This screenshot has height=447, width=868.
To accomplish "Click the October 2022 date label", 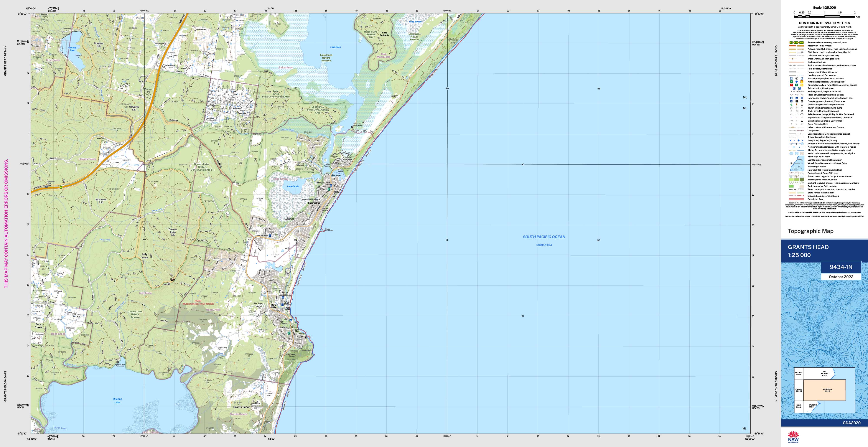I will tap(841, 277).
